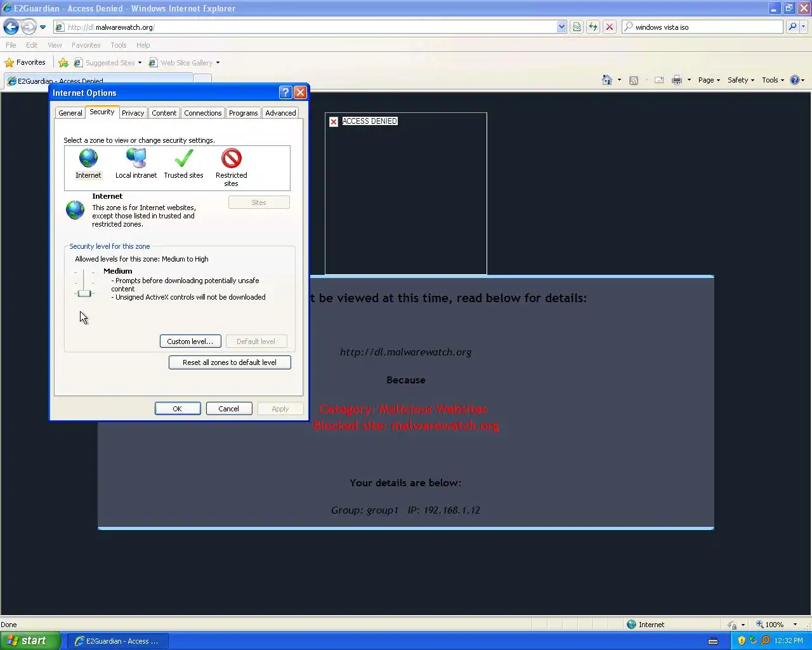Click the Internet Options help question-mark button
This screenshot has width=812, height=650.
pyautogui.click(x=285, y=93)
